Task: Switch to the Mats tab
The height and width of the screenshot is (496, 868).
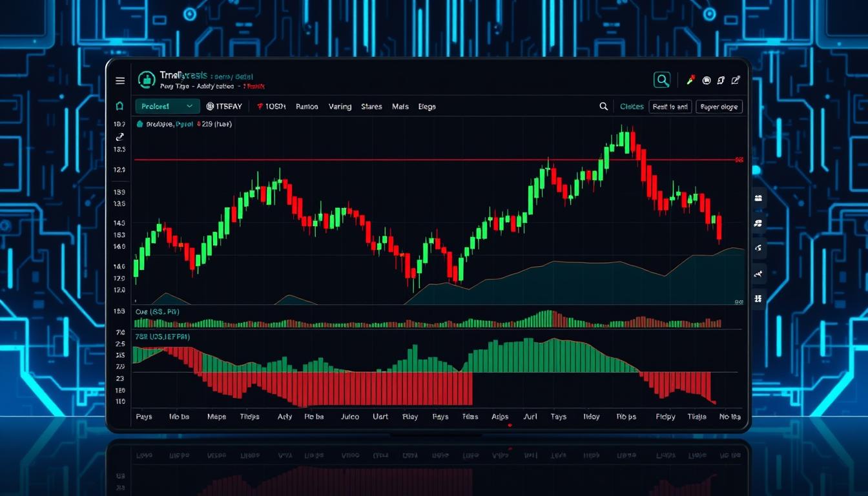Action: coord(400,107)
